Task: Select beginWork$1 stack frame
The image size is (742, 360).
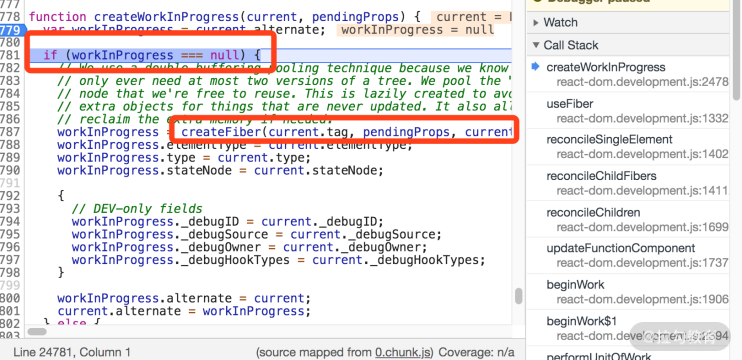Action: pyautogui.click(x=629, y=328)
